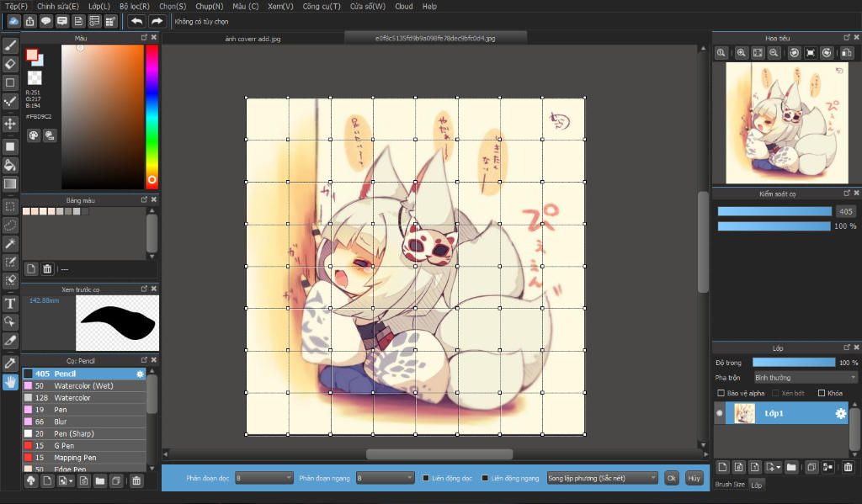The width and height of the screenshot is (862, 504).
Task: Delete layer with the layer panel trash icon
Action: (x=849, y=467)
